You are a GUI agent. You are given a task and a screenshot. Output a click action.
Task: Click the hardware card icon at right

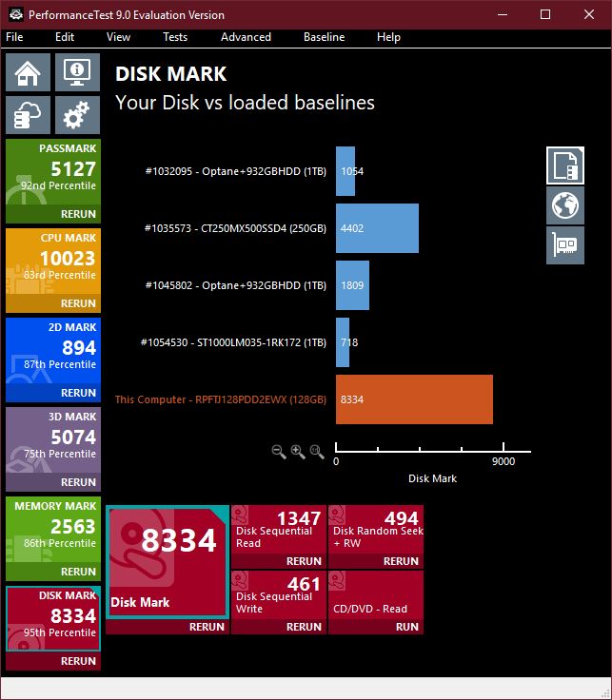[x=565, y=245]
